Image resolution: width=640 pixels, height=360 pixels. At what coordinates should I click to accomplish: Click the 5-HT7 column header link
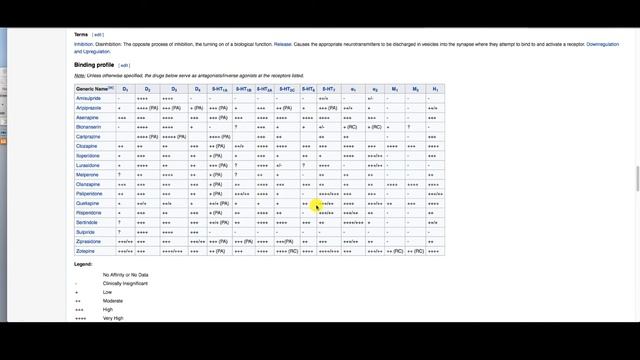(x=329, y=89)
